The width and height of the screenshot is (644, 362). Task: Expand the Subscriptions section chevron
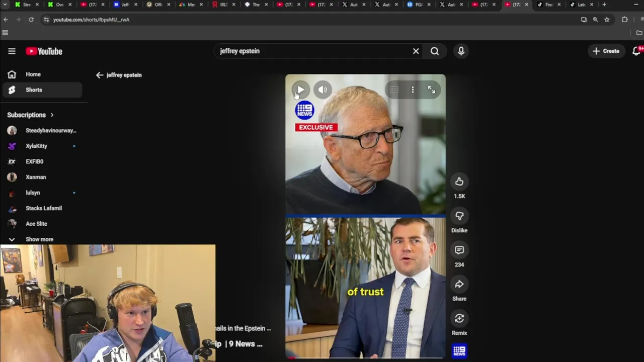tap(52, 115)
